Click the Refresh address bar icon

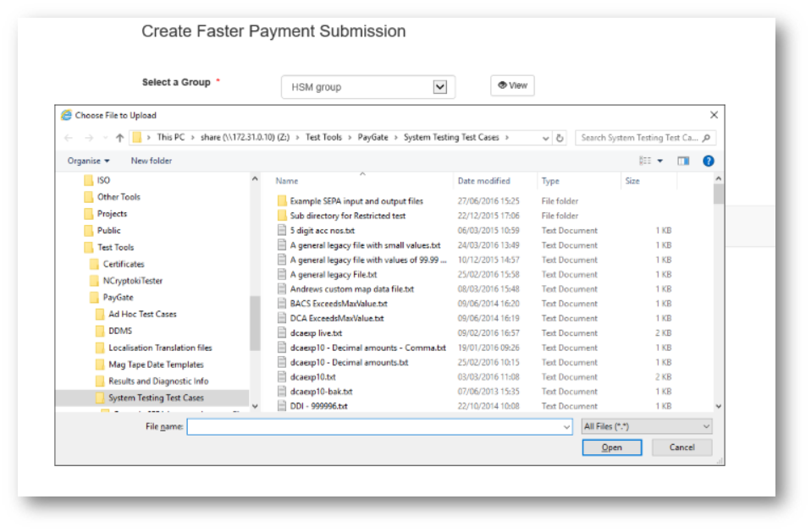coord(560,138)
